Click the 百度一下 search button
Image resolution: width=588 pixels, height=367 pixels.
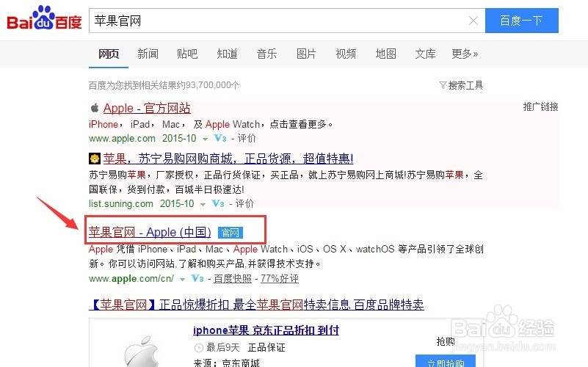(x=522, y=21)
